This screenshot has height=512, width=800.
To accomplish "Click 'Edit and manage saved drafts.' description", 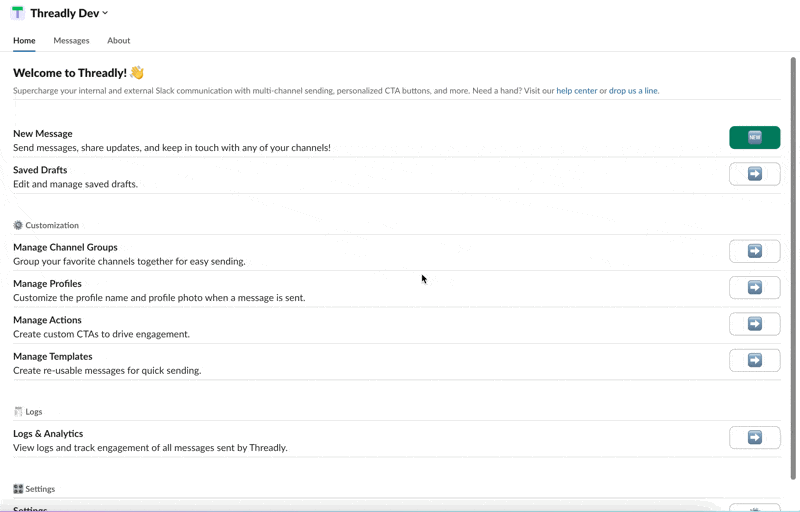I will click(x=76, y=184).
